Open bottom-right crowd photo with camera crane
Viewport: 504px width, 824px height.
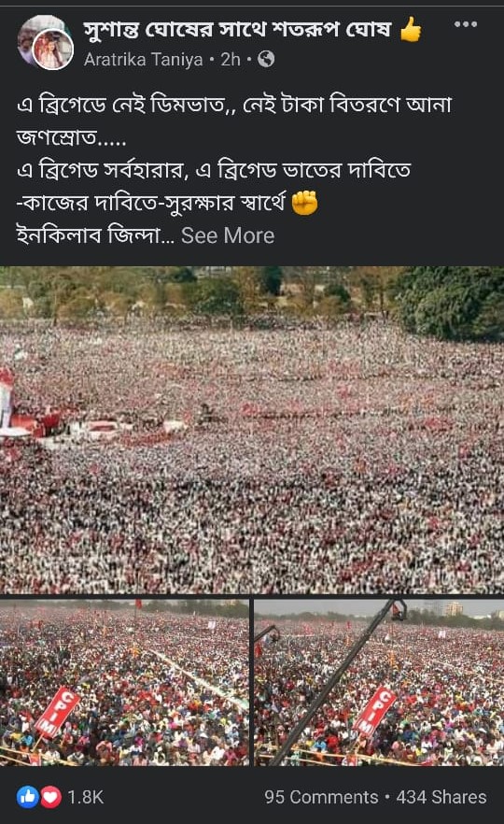pos(379,682)
